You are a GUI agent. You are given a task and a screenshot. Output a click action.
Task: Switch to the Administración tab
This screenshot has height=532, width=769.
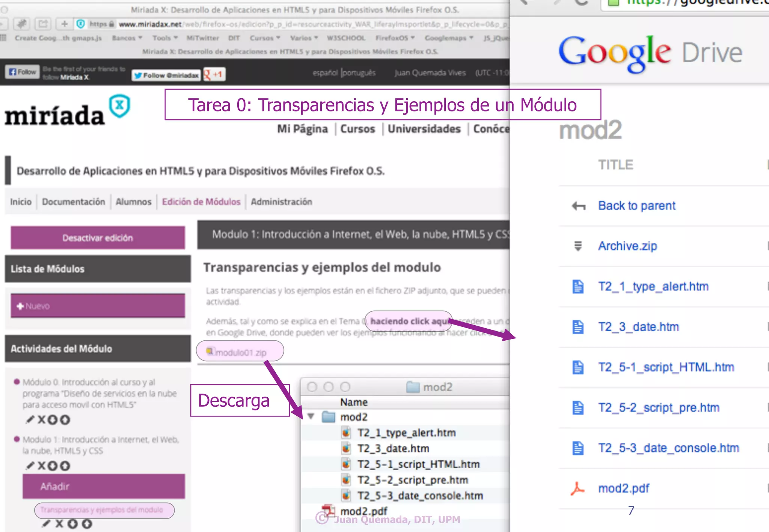[x=281, y=202]
